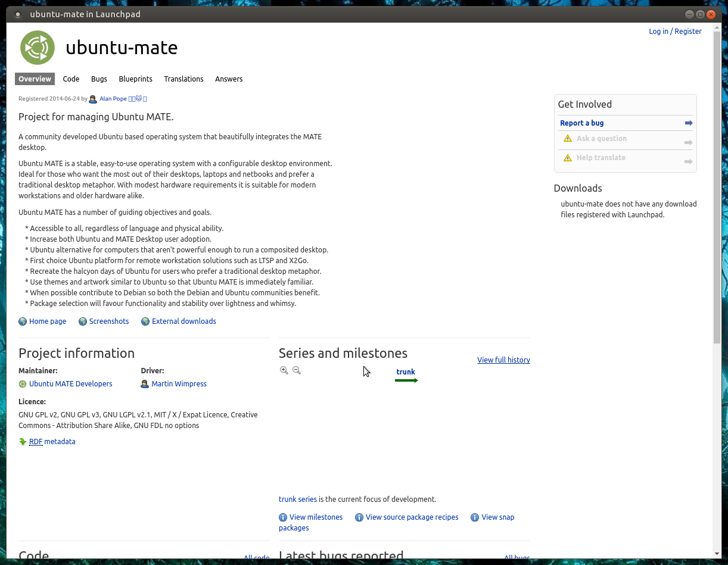Click the trunk label in the timeline
This screenshot has width=728, height=565.
pyautogui.click(x=406, y=372)
